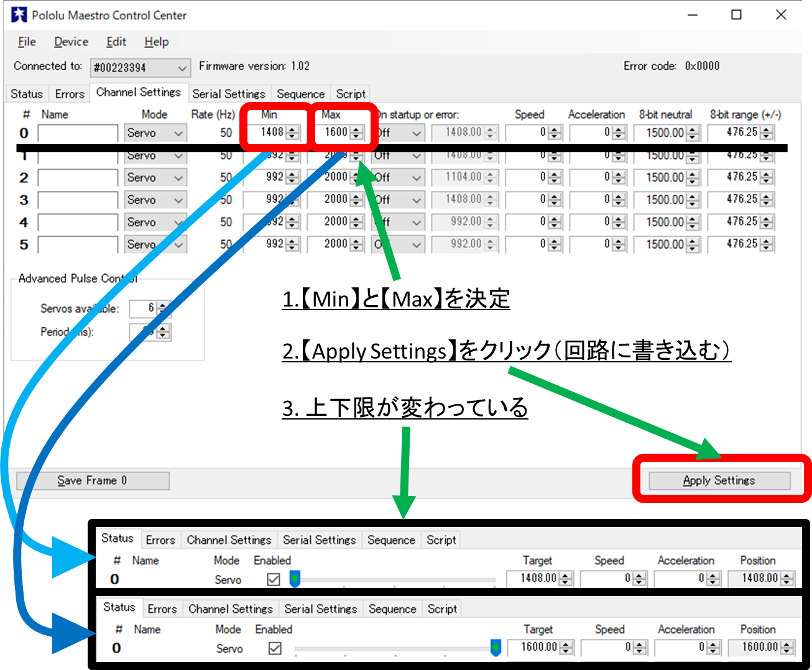Click slider handle in panel with target 1600.00
Viewport: 812px width, 670px height.
tap(496, 648)
